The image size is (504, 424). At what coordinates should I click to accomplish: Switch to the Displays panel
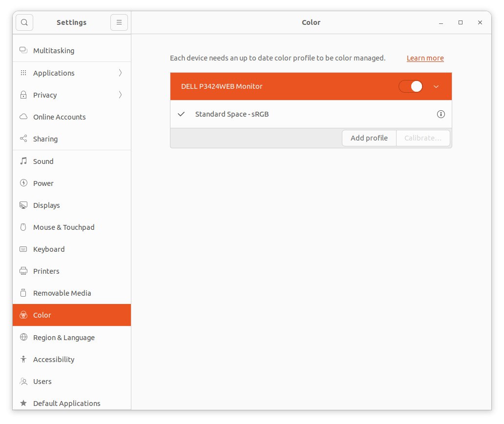pos(72,205)
